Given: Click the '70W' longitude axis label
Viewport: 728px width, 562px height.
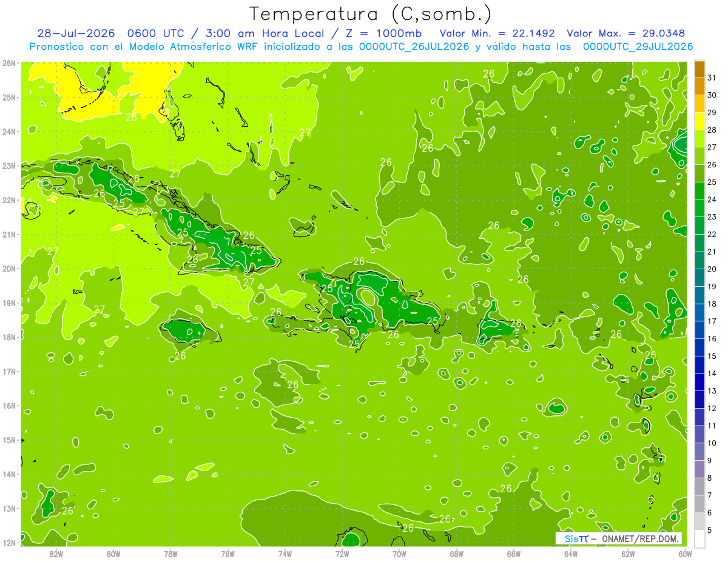Looking at the screenshot, I should click(399, 554).
